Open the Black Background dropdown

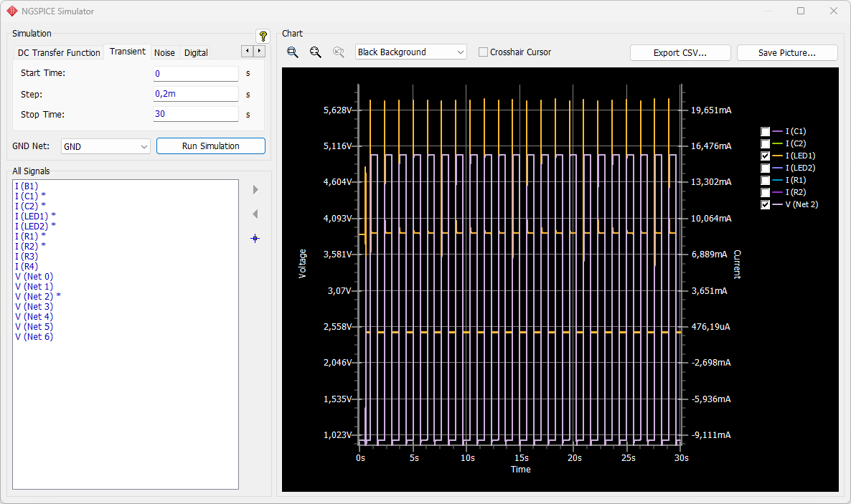pyautogui.click(x=411, y=52)
